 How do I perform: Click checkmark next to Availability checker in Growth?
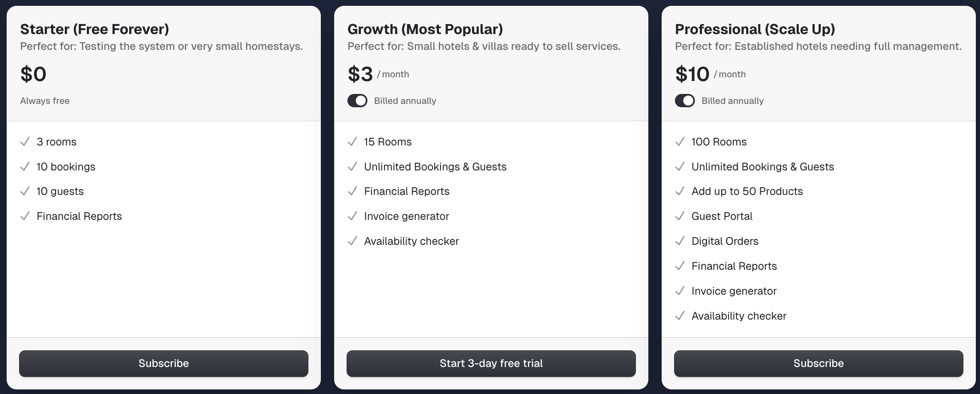[352, 241]
